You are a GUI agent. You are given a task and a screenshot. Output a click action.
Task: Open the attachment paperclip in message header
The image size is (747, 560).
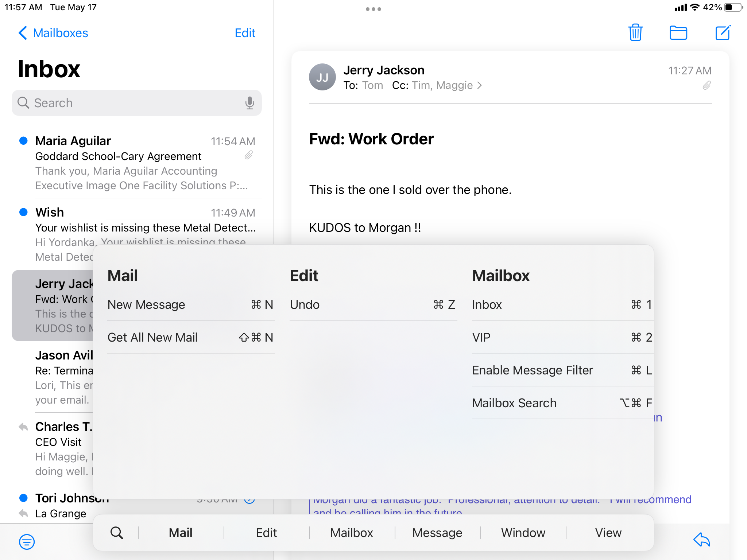(x=707, y=86)
